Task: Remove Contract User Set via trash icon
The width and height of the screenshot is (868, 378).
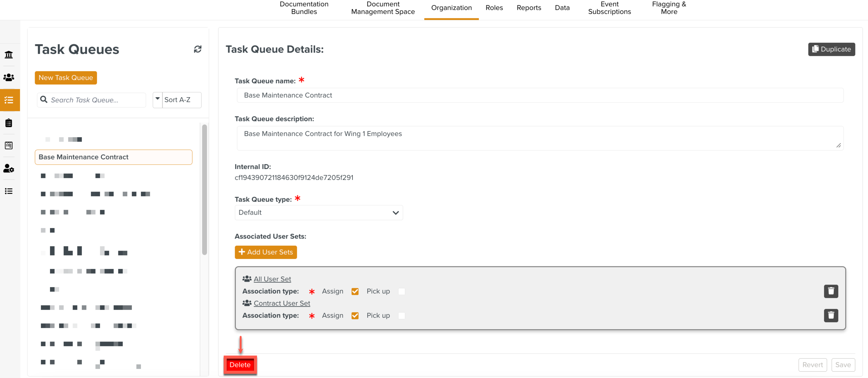Action: click(x=831, y=316)
